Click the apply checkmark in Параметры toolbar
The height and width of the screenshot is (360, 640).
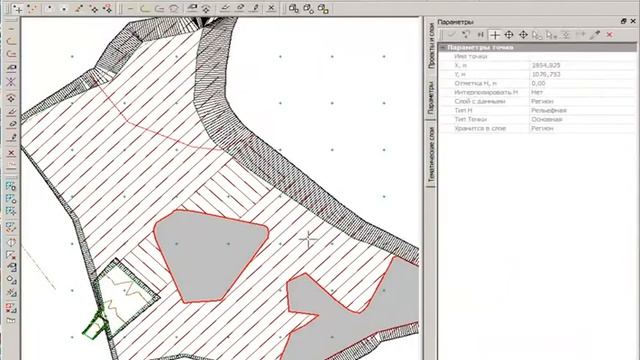point(451,35)
